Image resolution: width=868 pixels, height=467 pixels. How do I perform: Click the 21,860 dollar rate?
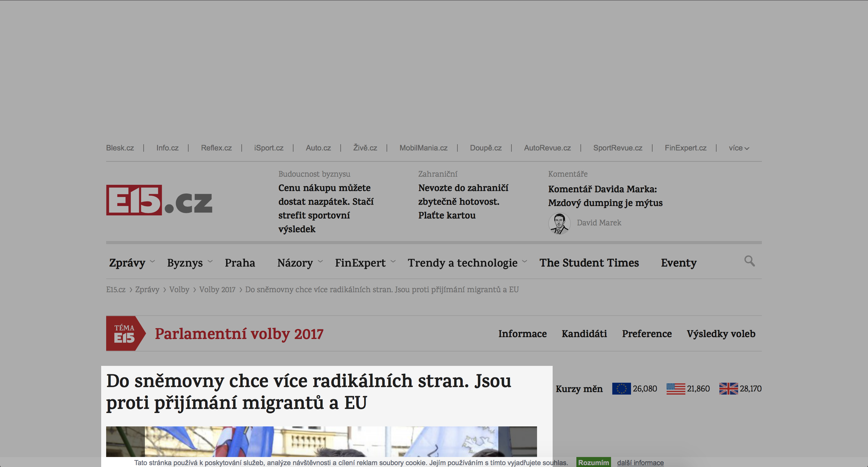698,389
